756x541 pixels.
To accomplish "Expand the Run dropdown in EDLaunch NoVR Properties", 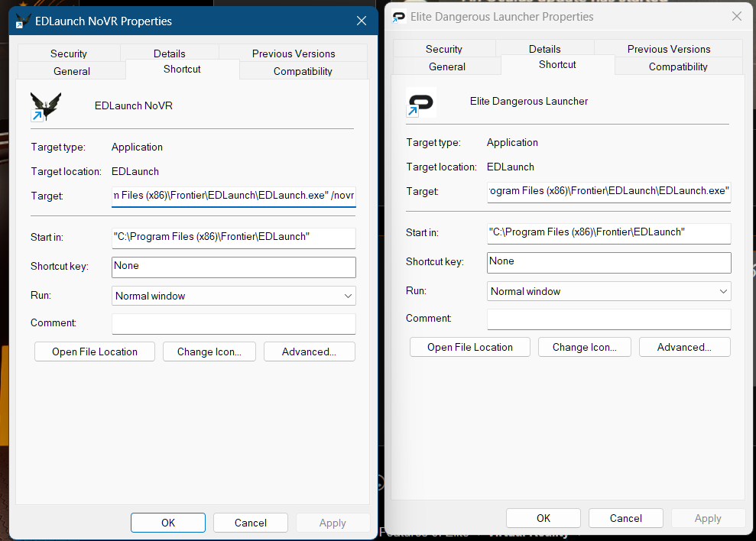I will pos(234,296).
